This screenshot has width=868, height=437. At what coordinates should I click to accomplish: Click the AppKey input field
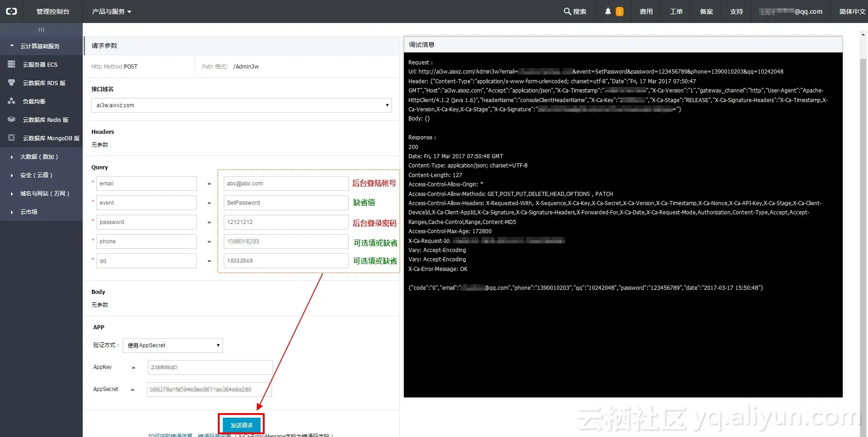tap(210, 368)
